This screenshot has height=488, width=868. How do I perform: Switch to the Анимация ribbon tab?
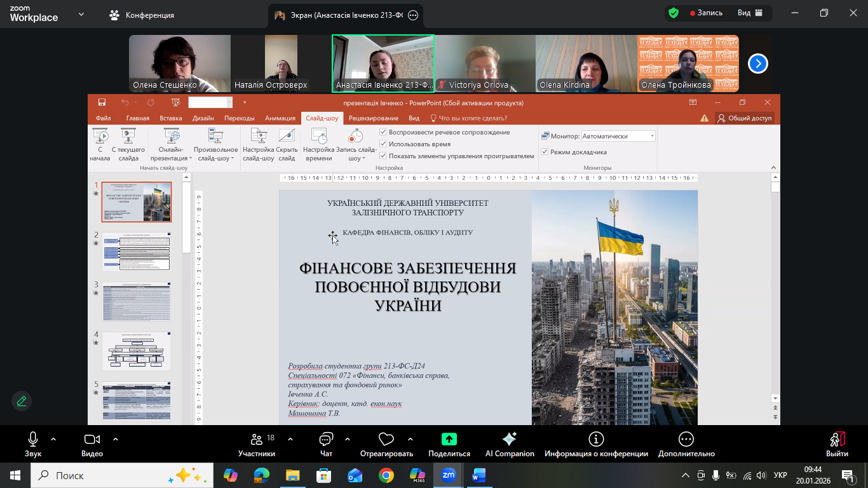(280, 118)
